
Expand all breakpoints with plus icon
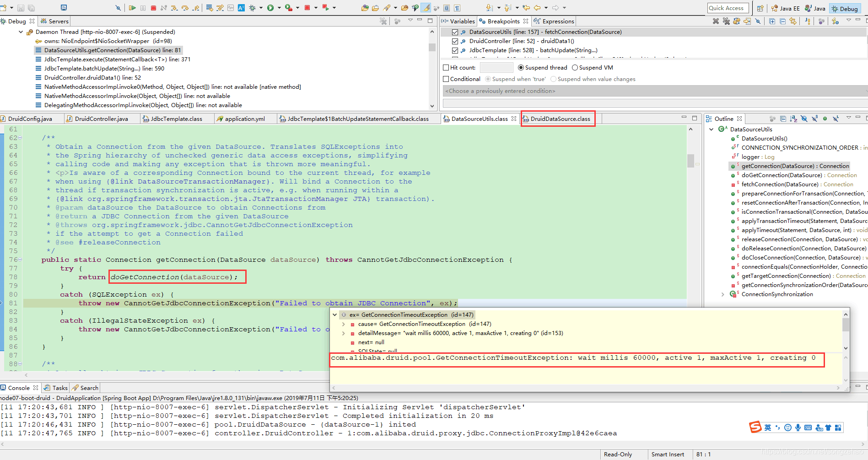tap(772, 21)
